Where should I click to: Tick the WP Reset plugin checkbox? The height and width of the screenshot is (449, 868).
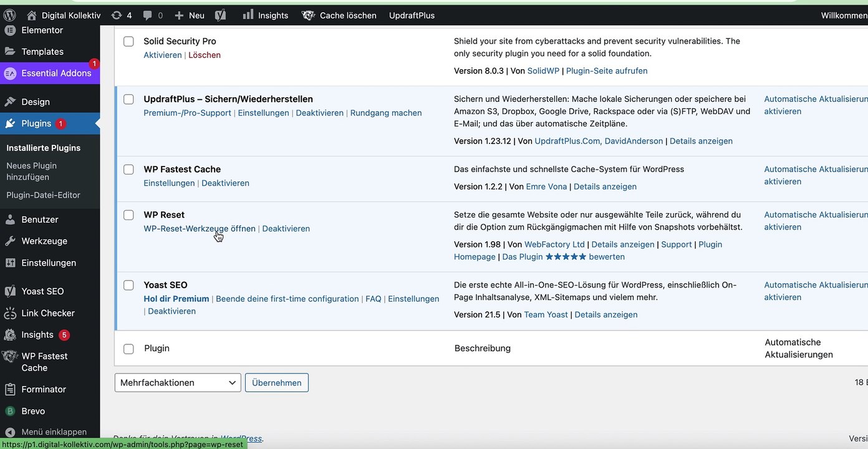[x=128, y=215]
